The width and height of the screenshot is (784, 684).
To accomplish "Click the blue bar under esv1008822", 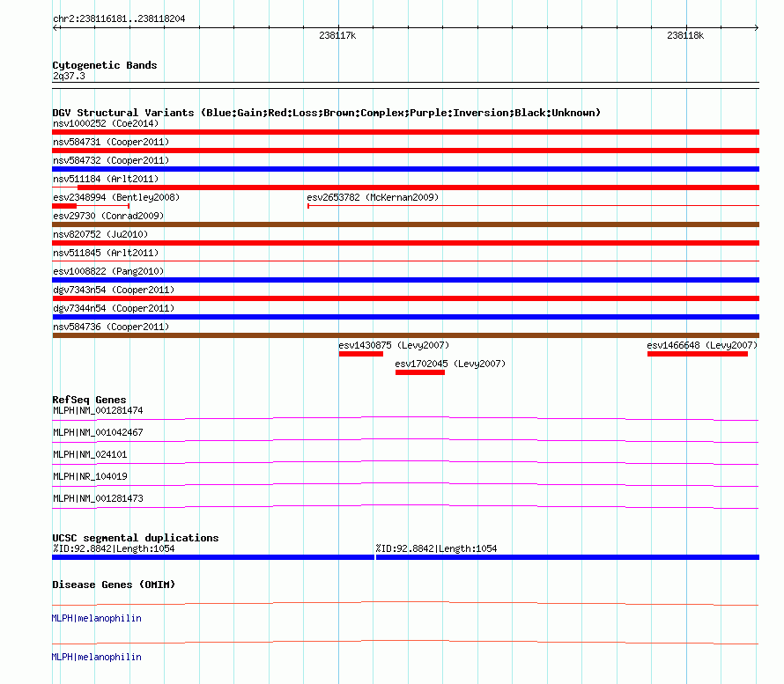I will pos(405,280).
